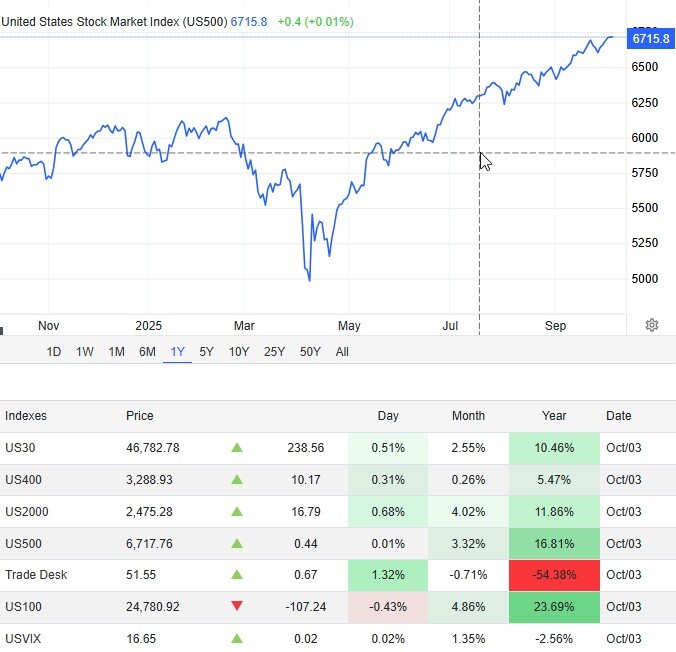Click the green arrow in US500 row
Screen dimensions: 676x652
[237, 543]
